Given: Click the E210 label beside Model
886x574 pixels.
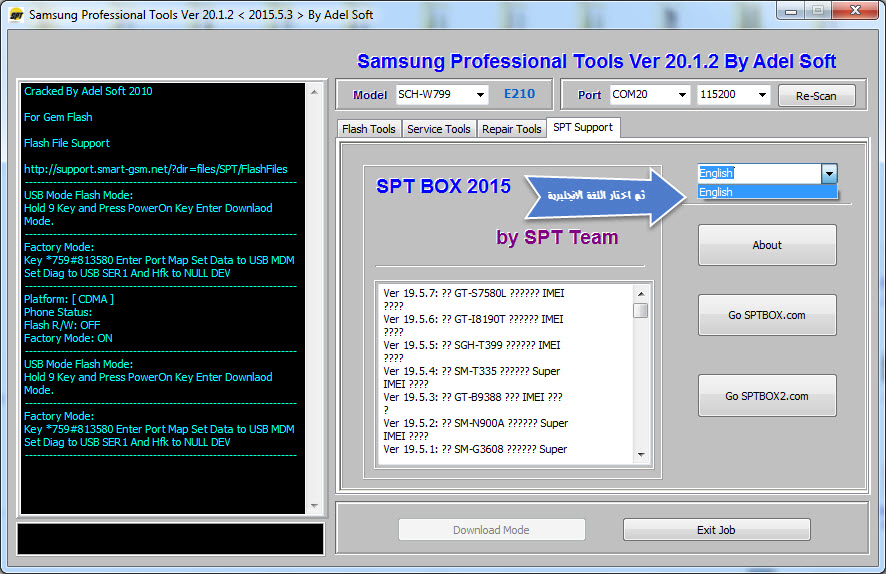Looking at the screenshot, I should click(x=519, y=94).
